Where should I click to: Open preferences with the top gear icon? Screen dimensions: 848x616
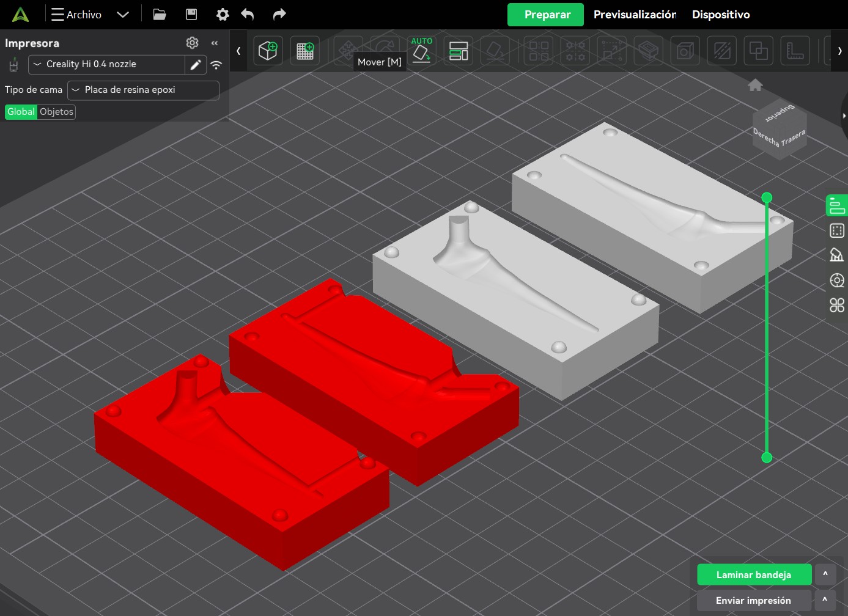click(x=223, y=15)
